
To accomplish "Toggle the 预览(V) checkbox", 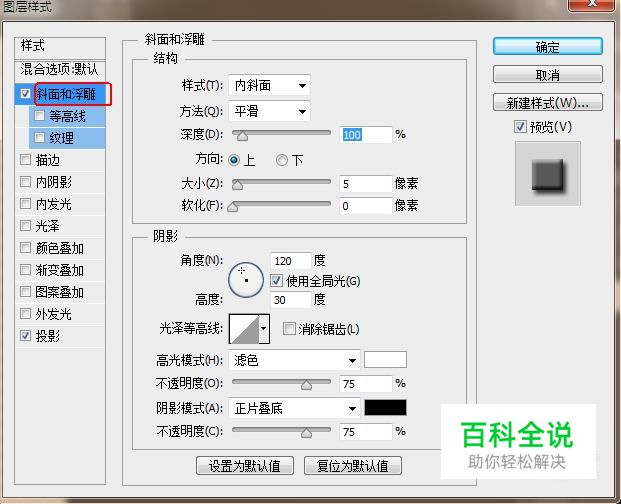I will click(x=520, y=127).
